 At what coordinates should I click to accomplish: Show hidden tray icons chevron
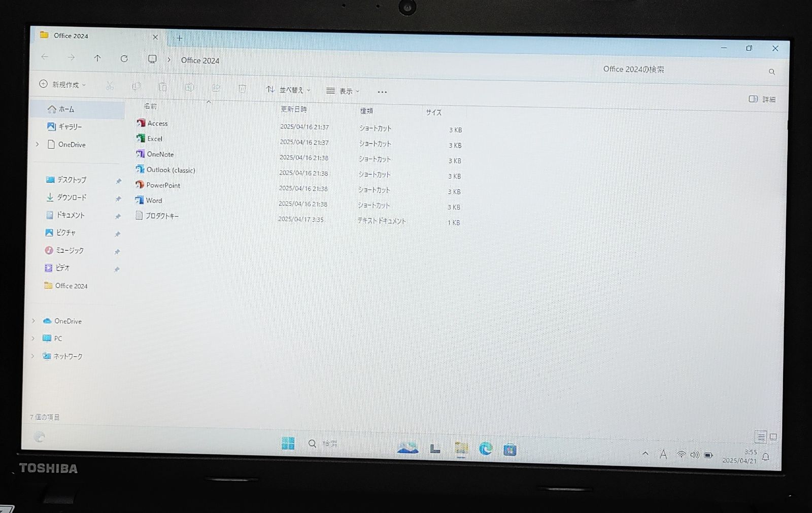645,454
